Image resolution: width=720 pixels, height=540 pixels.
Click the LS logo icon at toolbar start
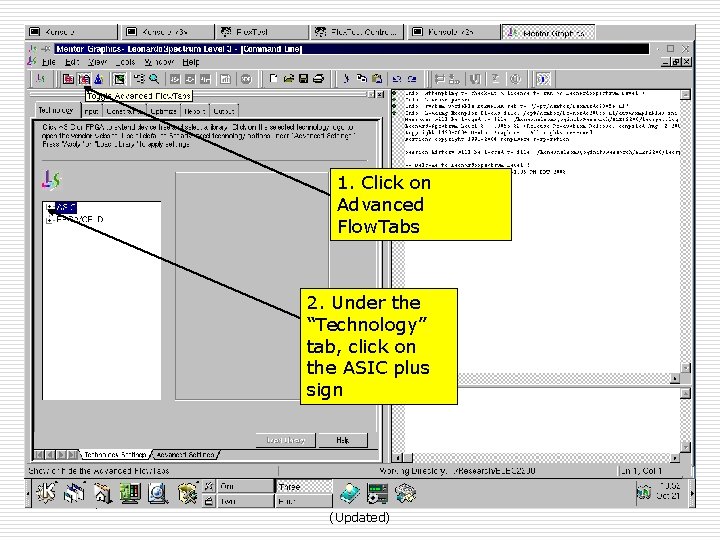click(41, 79)
